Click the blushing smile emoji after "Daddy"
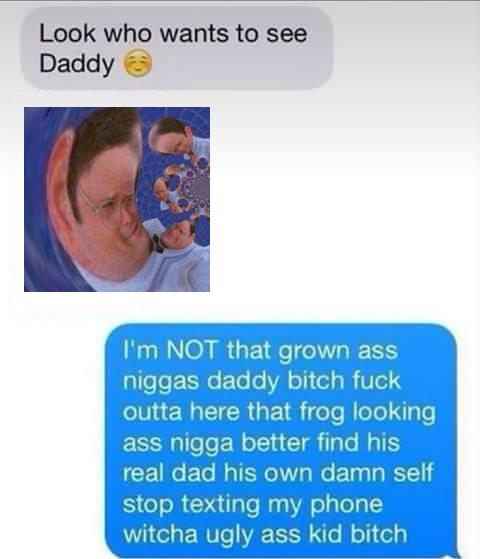480x559 pixels. coord(138,64)
